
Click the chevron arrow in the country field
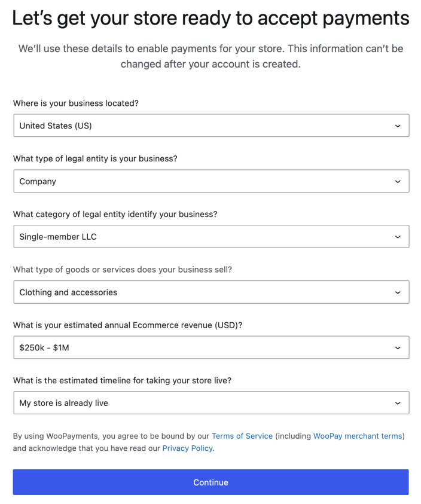click(x=398, y=126)
